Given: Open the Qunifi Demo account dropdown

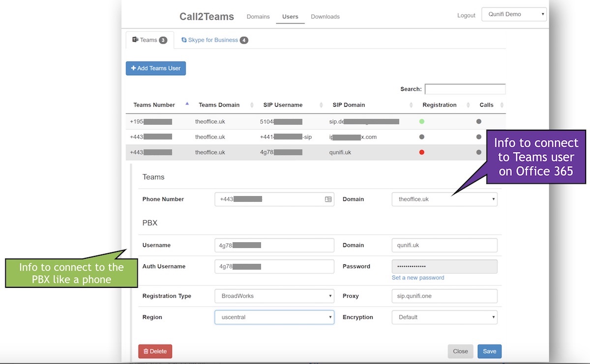Looking at the screenshot, I should coord(514,14).
